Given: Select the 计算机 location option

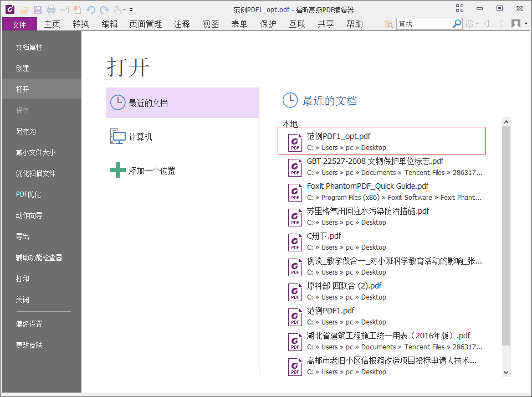Looking at the screenshot, I should (182, 137).
